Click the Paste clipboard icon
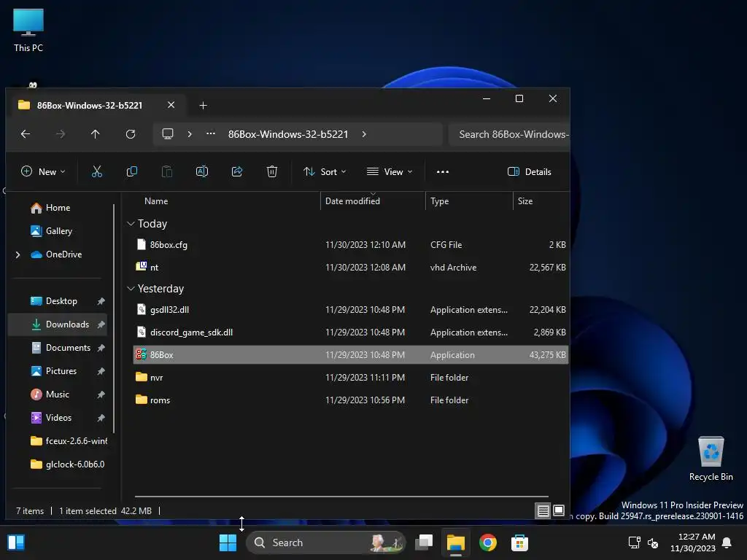The height and width of the screenshot is (560, 747). click(x=167, y=171)
